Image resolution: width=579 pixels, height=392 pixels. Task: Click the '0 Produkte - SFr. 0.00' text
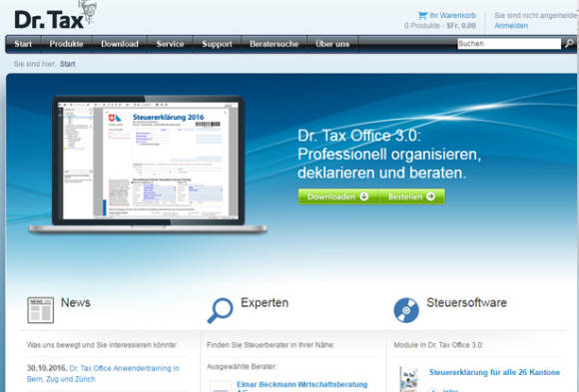(440, 26)
